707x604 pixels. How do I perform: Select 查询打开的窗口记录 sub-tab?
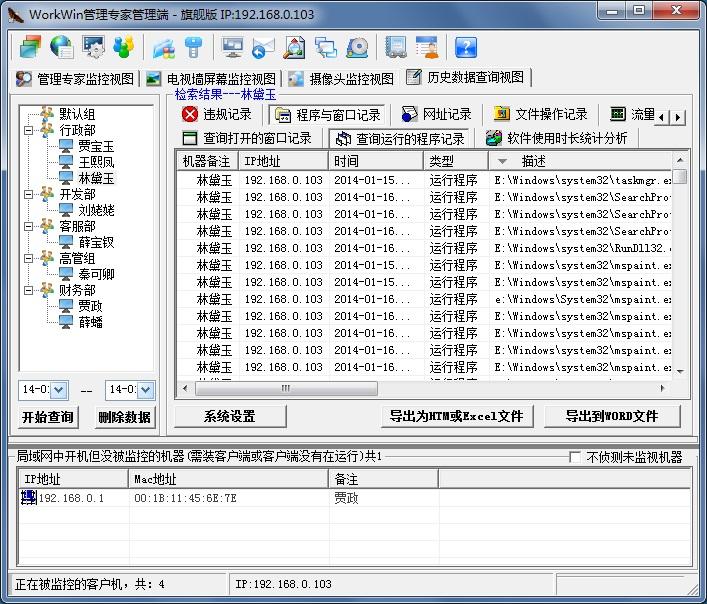pyautogui.click(x=247, y=138)
